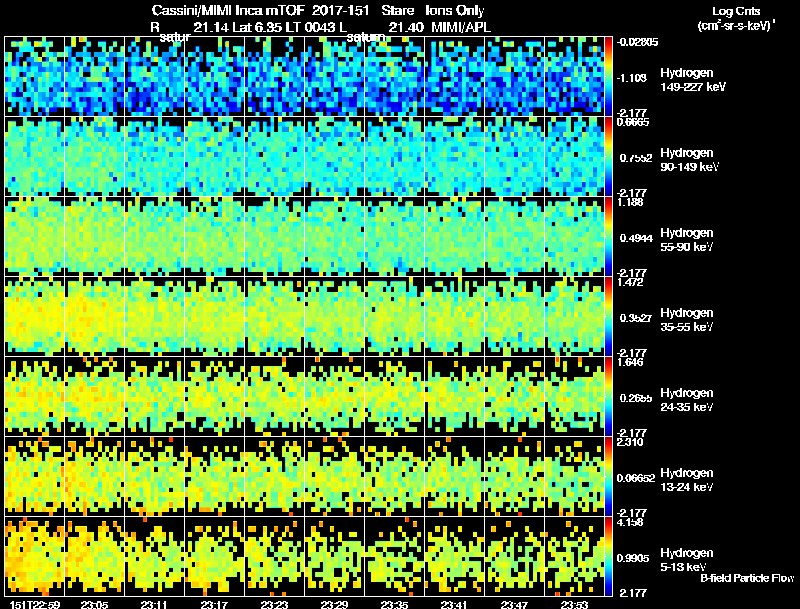Viewport: 800px width, 609px height.
Task: Open the 90-149 keV image panel at 23:35
Action: pos(394,157)
